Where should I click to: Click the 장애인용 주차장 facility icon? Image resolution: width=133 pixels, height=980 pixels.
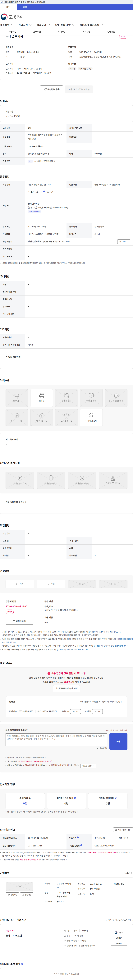point(20,480)
